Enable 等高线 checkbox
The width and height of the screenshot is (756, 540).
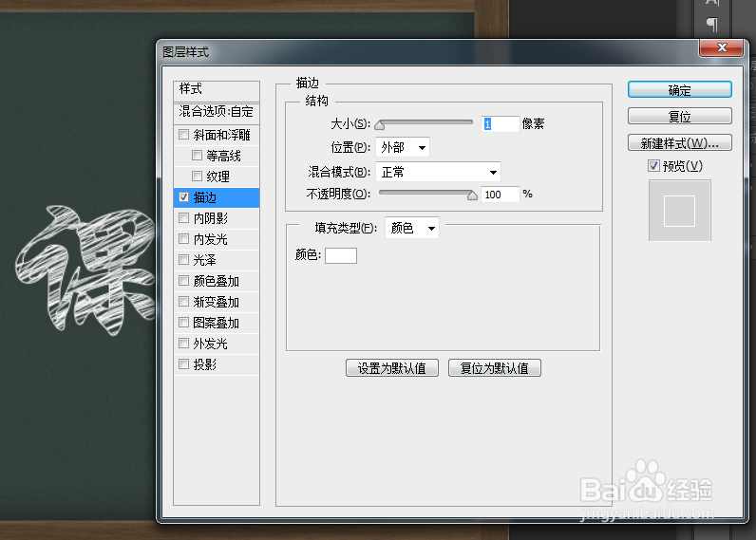pyautogui.click(x=197, y=155)
